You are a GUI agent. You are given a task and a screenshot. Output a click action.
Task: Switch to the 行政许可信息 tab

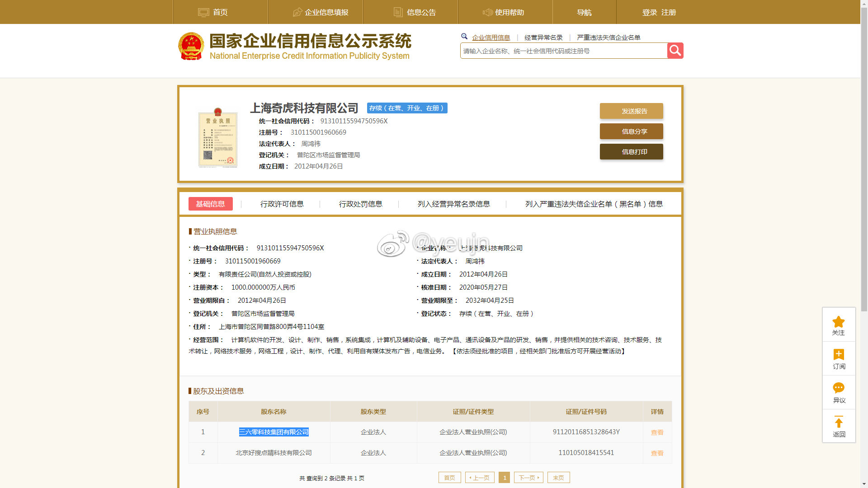(x=282, y=204)
